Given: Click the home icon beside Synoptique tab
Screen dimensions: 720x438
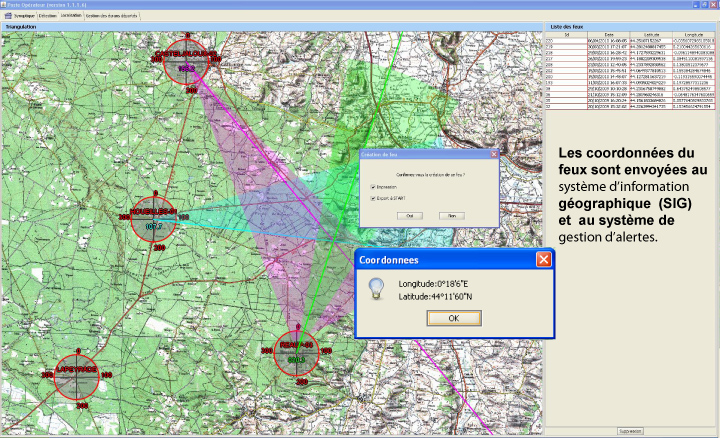Looking at the screenshot, I should 11,16.
